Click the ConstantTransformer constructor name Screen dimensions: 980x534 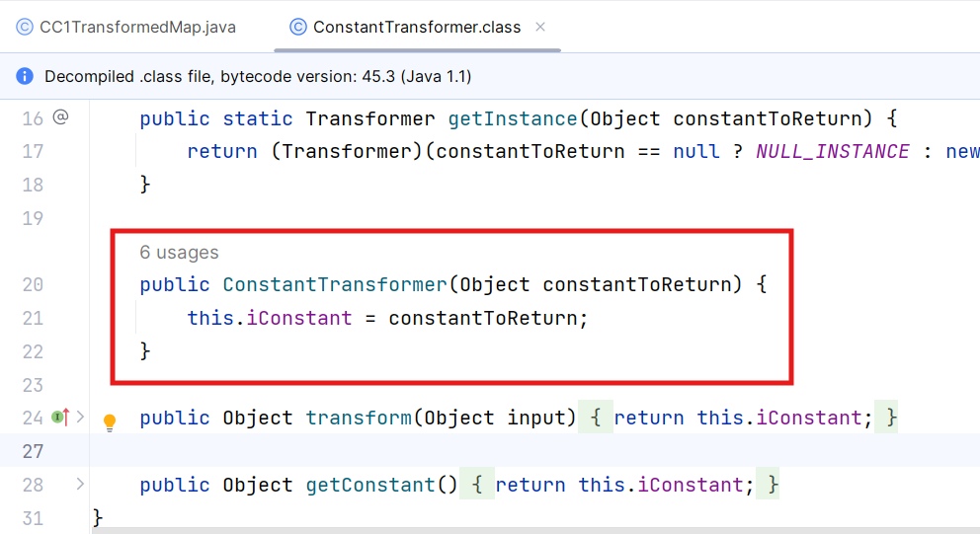click(x=335, y=285)
